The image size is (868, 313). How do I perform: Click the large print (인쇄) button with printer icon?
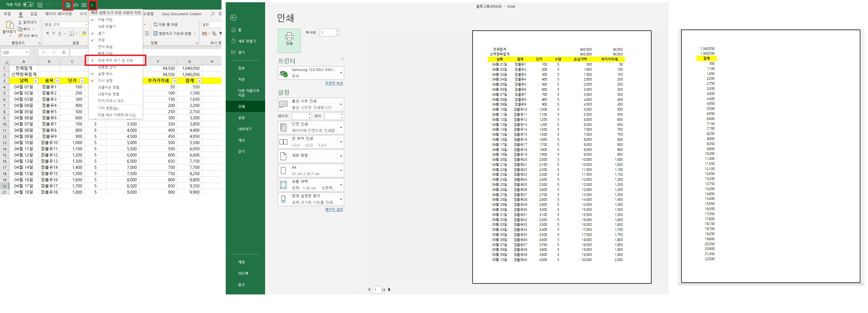click(289, 41)
